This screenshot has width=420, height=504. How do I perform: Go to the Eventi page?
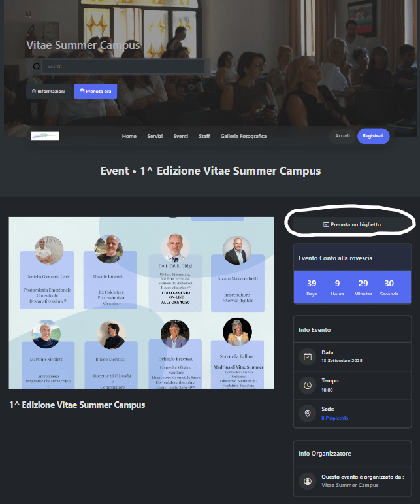(x=181, y=136)
